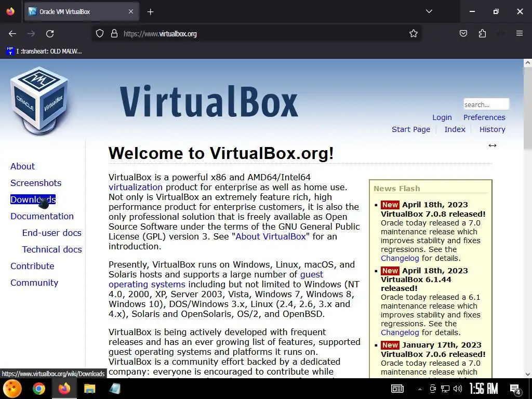This screenshot has width=532, height=399.
Task: Open the Contribute sidebar link
Action: 32,266
